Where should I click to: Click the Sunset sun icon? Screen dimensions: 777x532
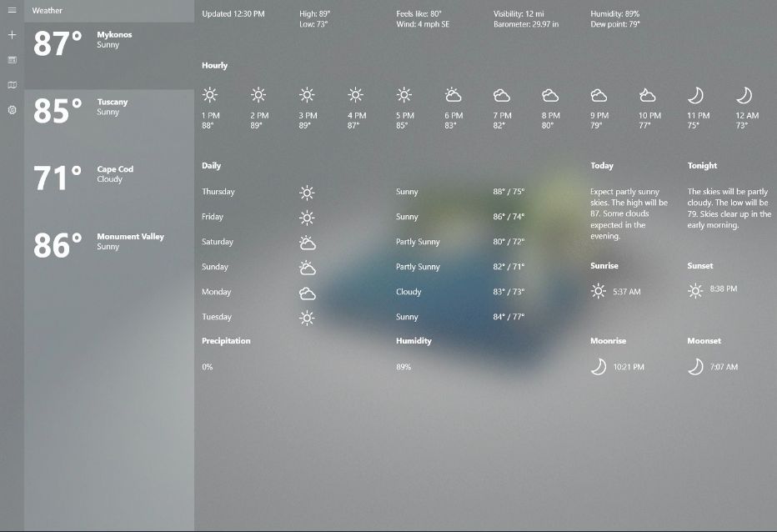695,291
